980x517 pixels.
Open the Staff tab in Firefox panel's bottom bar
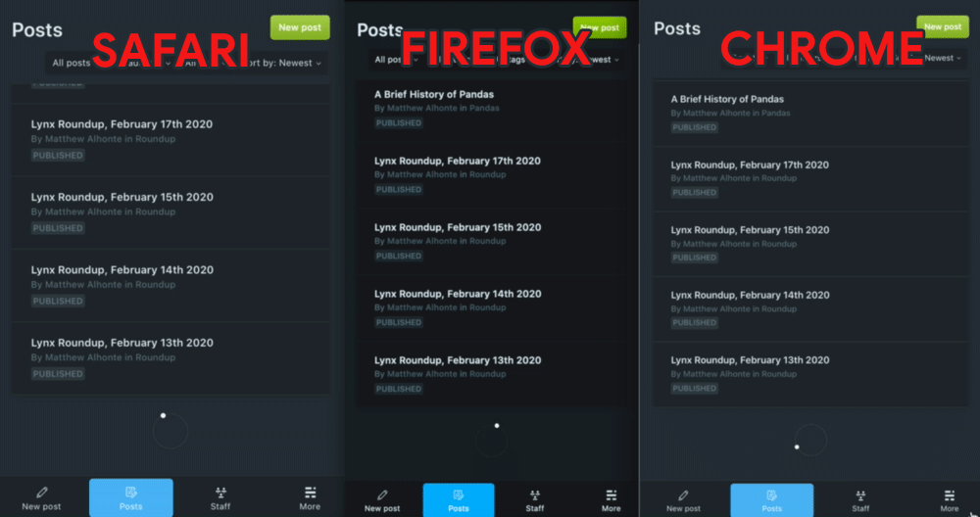[x=535, y=500]
